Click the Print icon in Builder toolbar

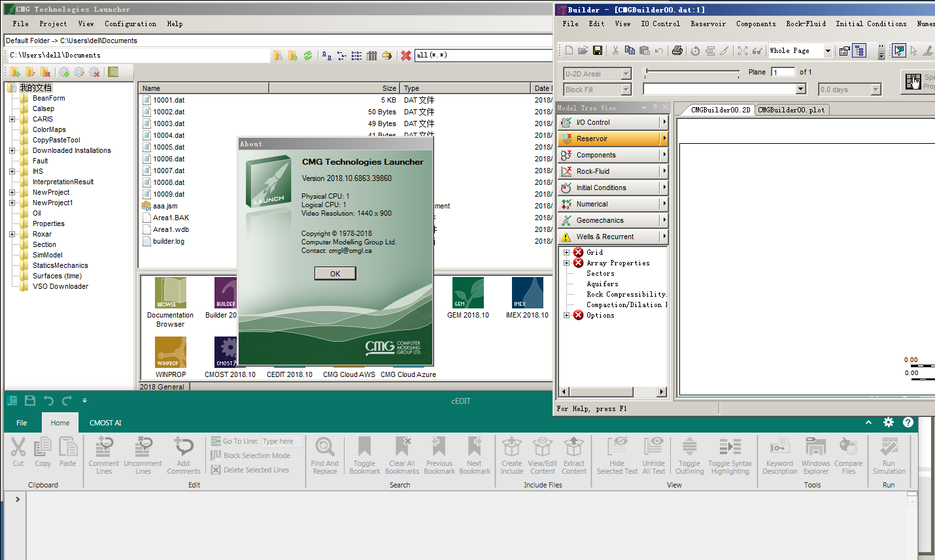(677, 50)
